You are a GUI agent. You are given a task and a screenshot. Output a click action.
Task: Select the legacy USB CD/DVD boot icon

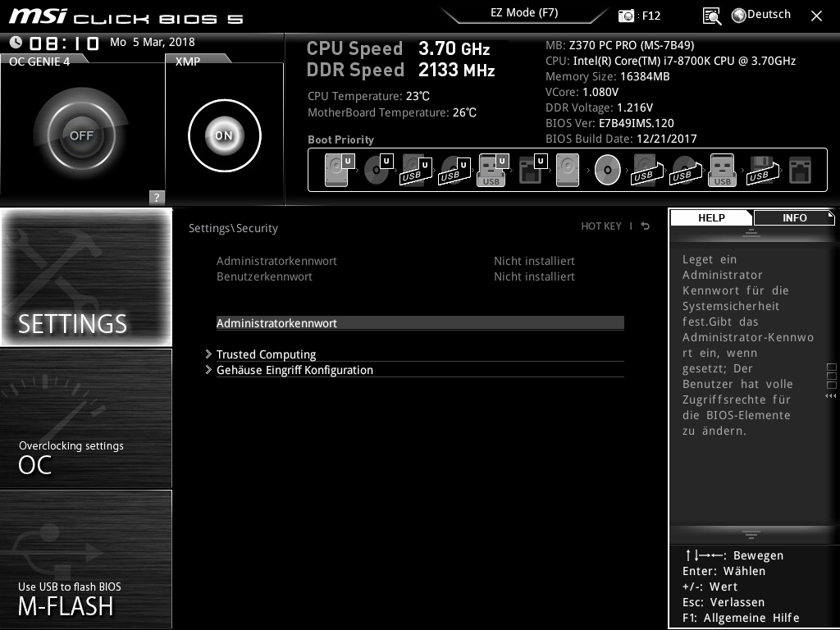click(x=685, y=170)
